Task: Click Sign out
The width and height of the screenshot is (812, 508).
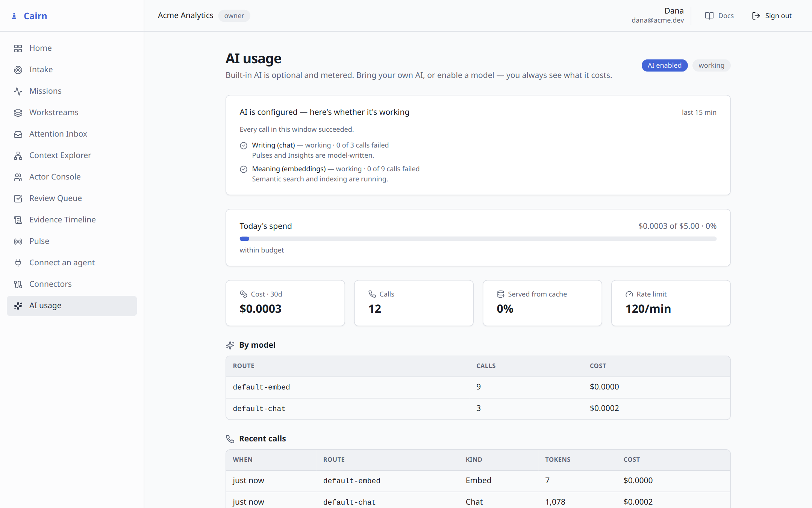Action: click(772, 16)
